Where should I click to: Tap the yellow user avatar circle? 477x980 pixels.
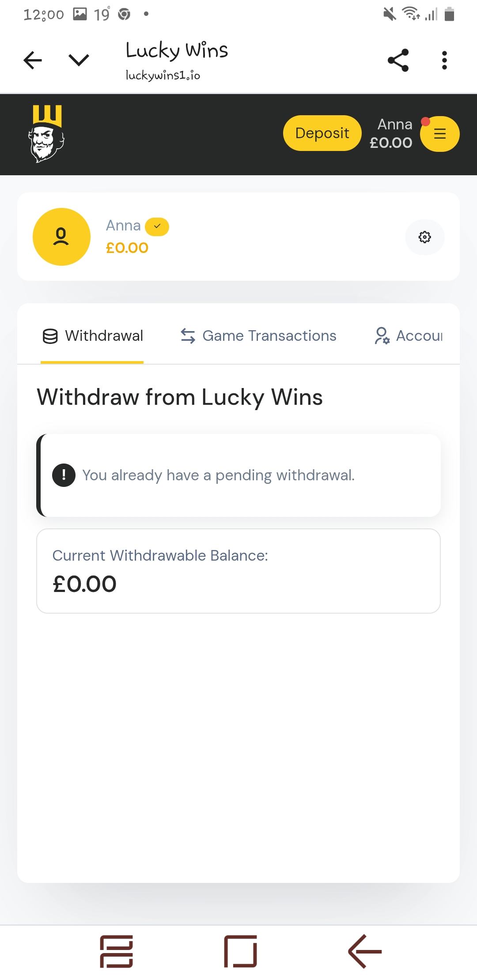tap(61, 237)
